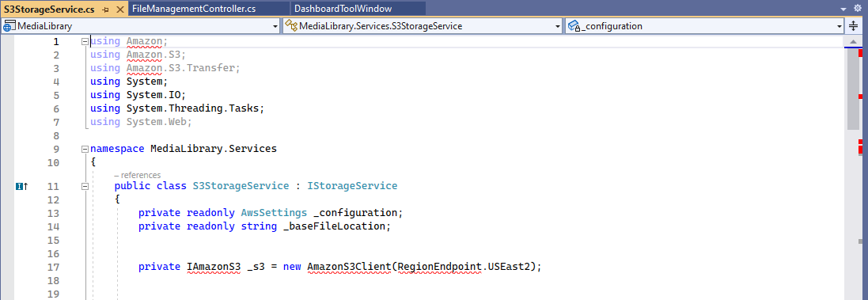Image resolution: width=868 pixels, height=300 pixels.
Task: Open the MediaLibrary project dropdown
Action: (141, 26)
